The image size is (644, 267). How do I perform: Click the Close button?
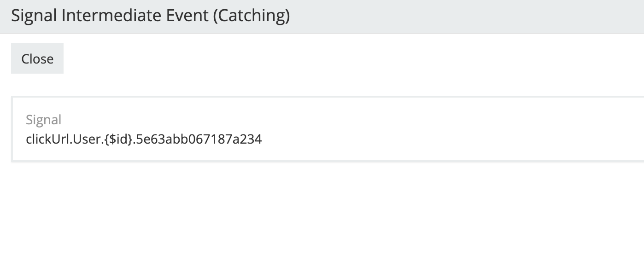37,59
